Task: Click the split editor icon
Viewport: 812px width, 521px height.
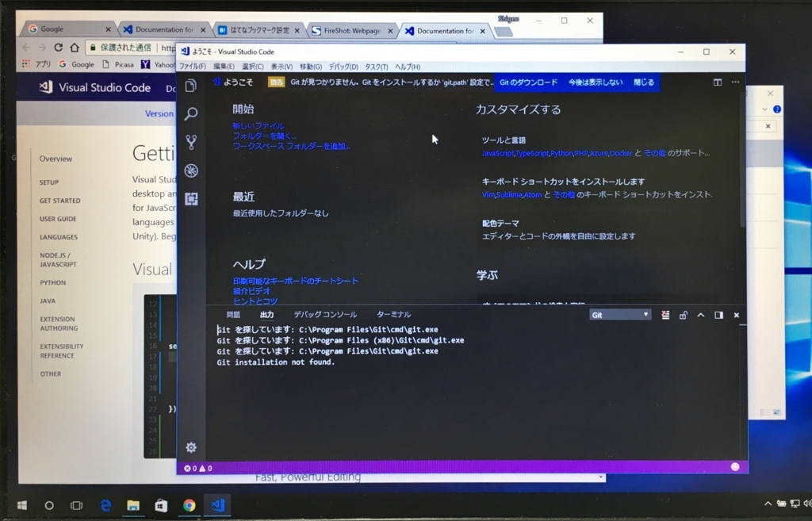Action: tap(717, 82)
